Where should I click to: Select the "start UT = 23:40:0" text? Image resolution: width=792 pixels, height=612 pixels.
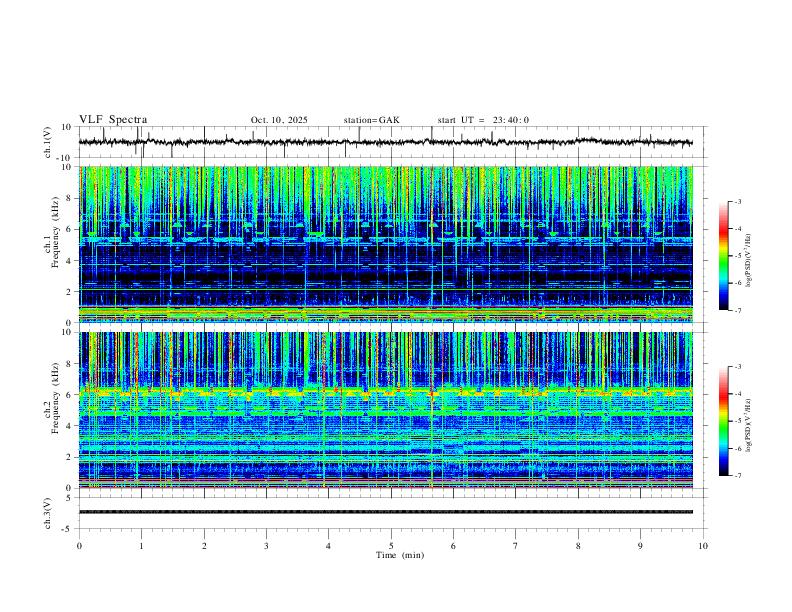point(483,120)
